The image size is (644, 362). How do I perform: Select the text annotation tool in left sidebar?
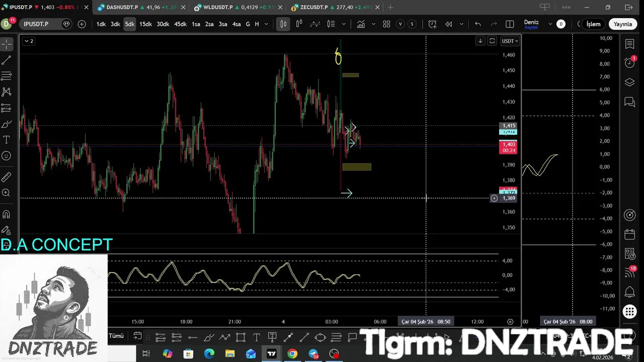7,140
